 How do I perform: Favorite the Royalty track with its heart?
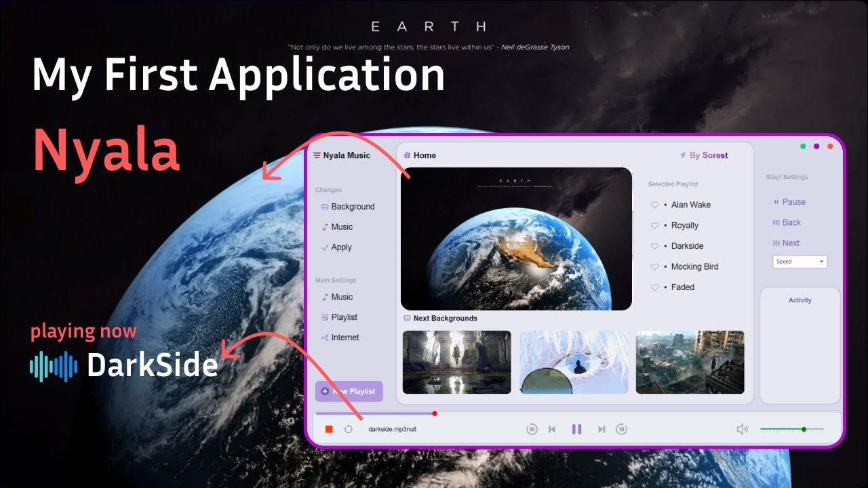click(x=654, y=226)
